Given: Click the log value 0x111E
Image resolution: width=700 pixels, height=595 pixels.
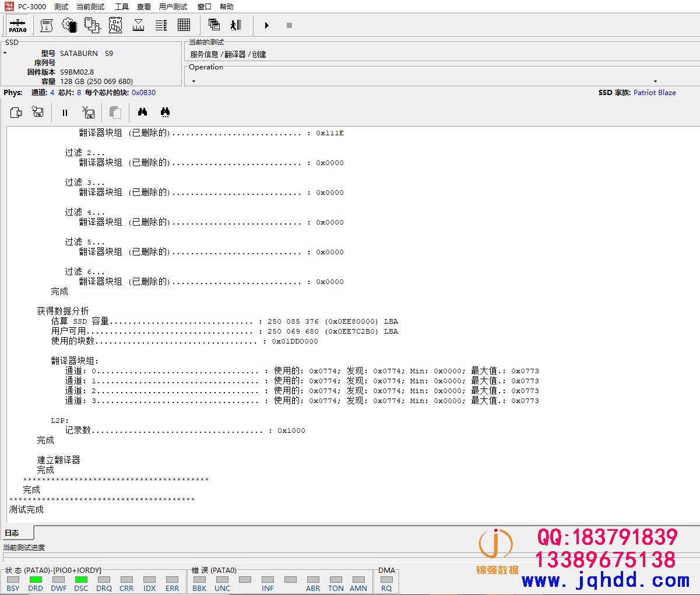Looking at the screenshot, I should tap(330, 133).
